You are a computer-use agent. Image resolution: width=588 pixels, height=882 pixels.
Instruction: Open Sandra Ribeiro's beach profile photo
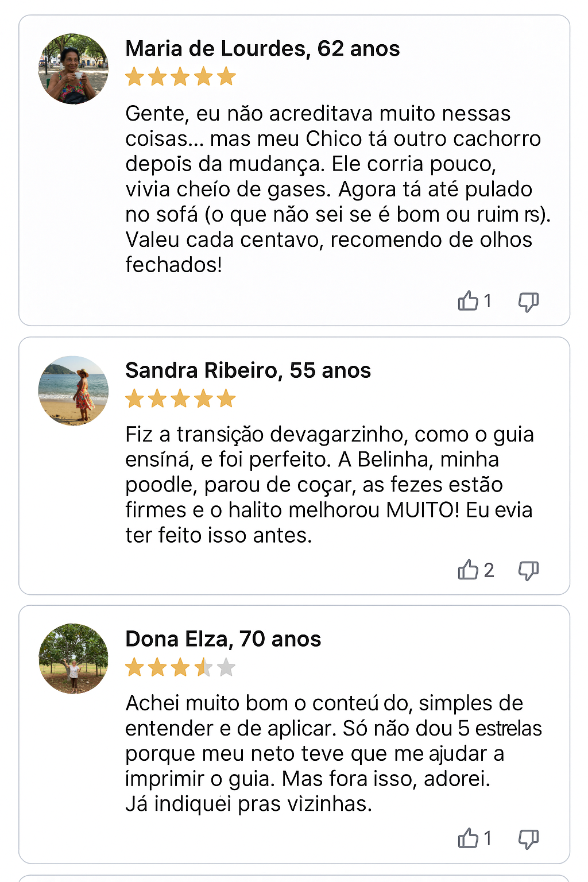click(x=73, y=390)
